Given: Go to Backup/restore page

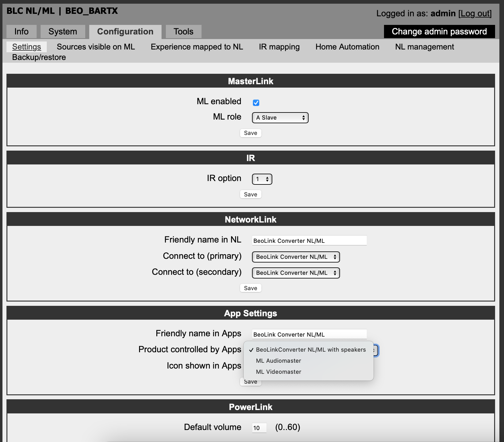Looking at the screenshot, I should (39, 57).
